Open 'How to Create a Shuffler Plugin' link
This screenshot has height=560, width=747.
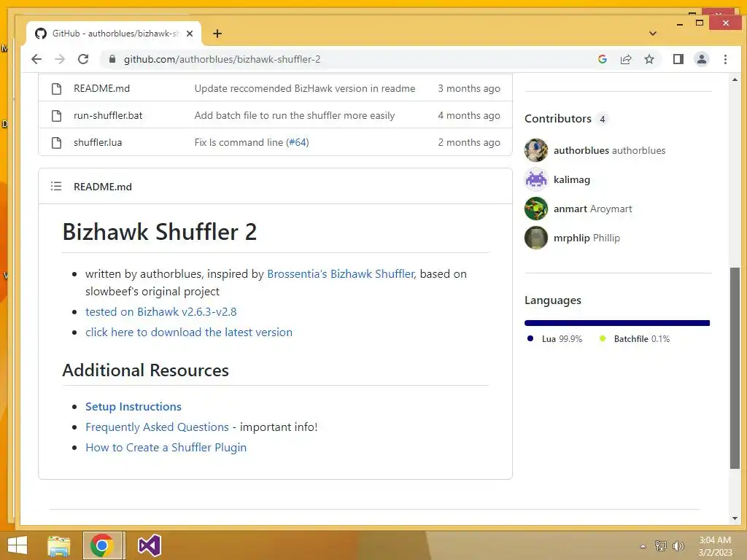[166, 448]
